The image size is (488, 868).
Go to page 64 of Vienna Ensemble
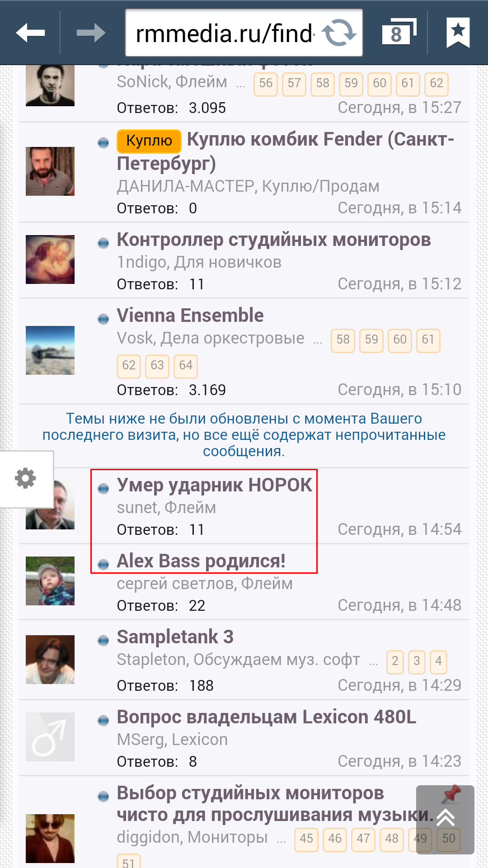point(186,366)
